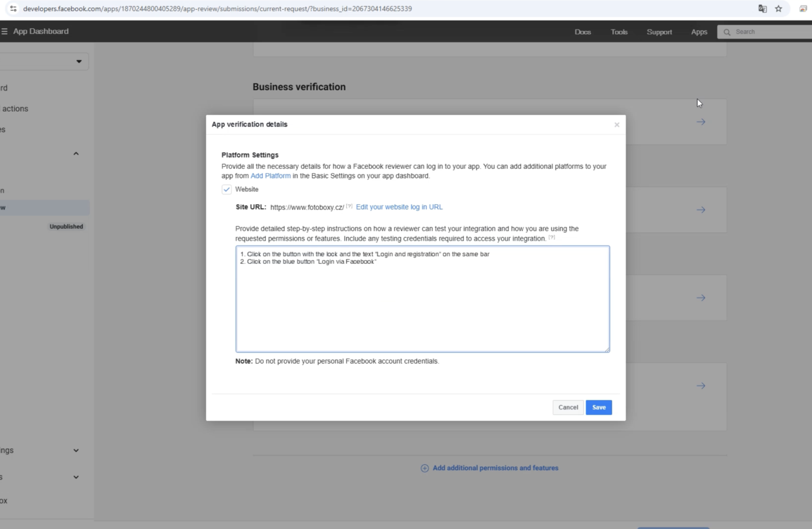Click the Platform Settings heading
This screenshot has height=529, width=812.
pyautogui.click(x=250, y=155)
